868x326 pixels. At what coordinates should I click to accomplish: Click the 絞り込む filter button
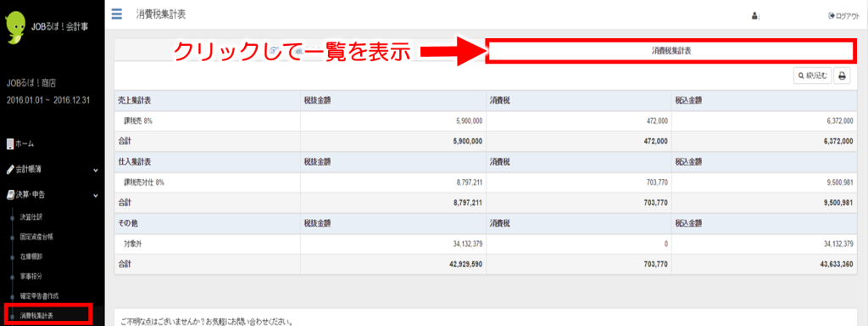[x=812, y=76]
